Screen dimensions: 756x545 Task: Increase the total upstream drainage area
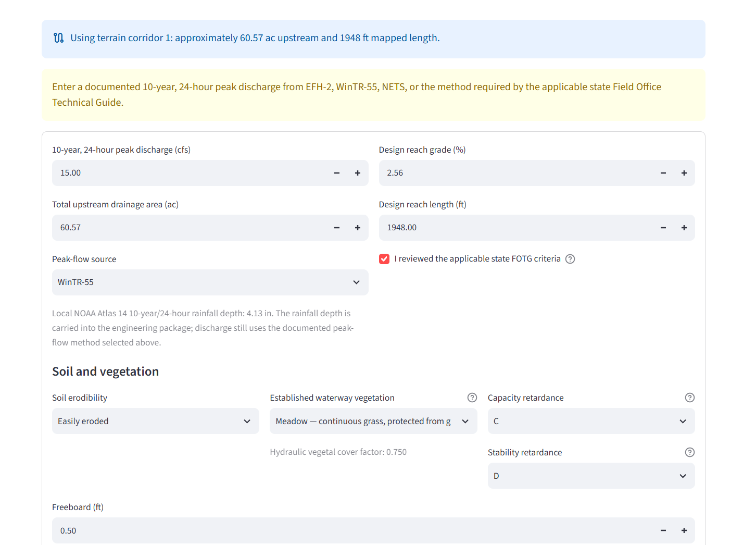coord(358,228)
